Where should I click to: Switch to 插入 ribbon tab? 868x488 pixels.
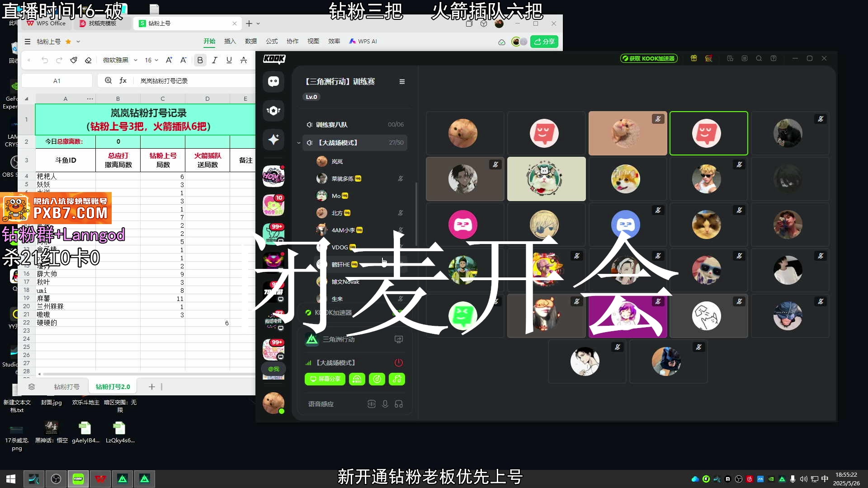pyautogui.click(x=230, y=41)
